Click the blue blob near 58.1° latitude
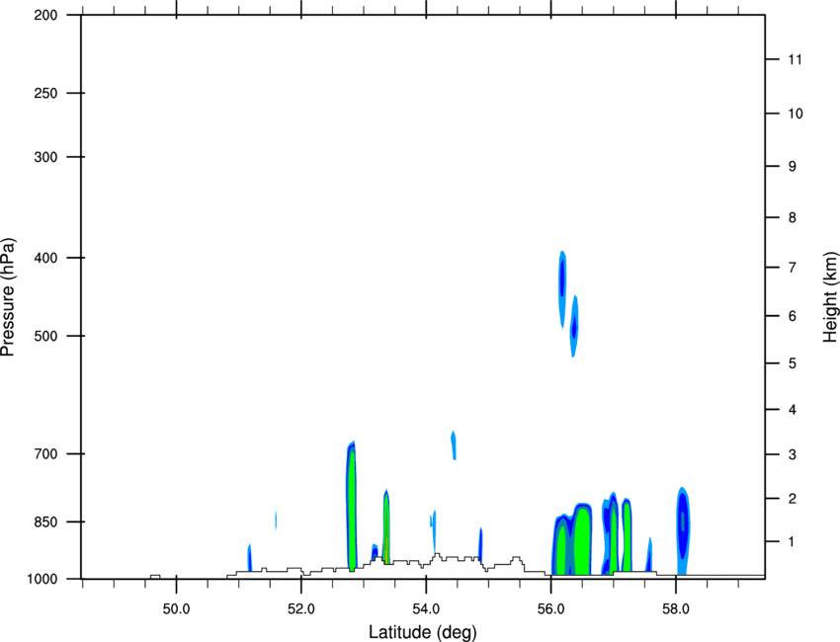Image resolution: width=840 pixels, height=642 pixels. pyautogui.click(x=683, y=530)
